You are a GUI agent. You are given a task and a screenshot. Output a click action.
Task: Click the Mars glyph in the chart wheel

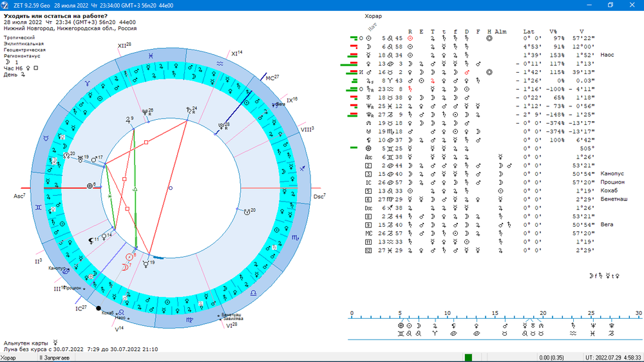pos(94,159)
